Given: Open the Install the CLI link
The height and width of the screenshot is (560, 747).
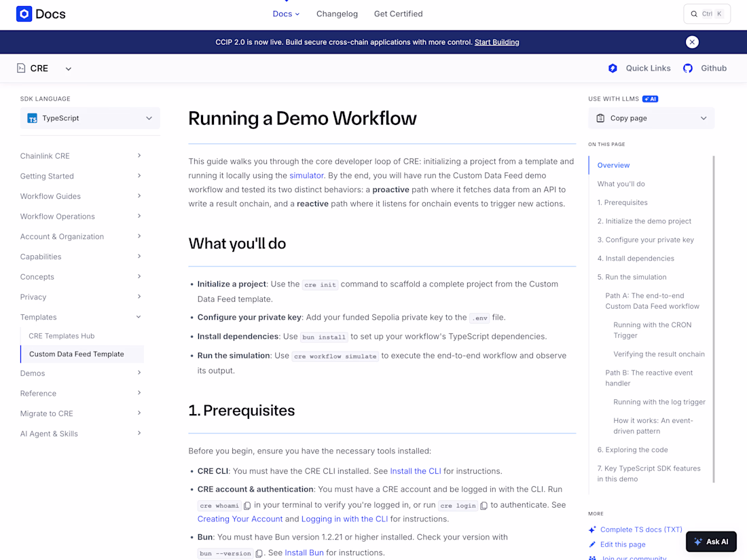Looking at the screenshot, I should coord(416,471).
